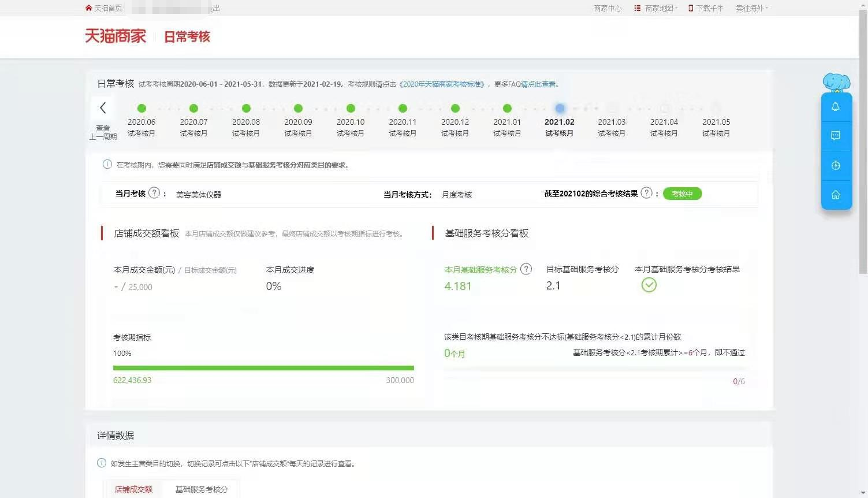868x498 pixels.
Task: Expand the 卖往海外 dropdown
Action: 752,8
